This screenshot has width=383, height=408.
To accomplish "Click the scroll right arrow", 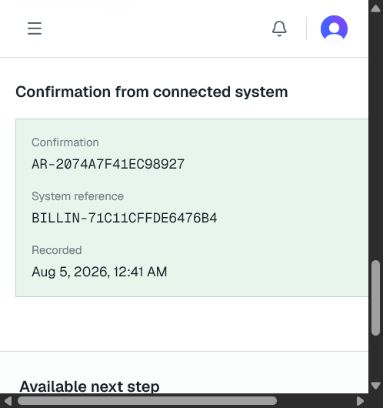I will click(x=360, y=401).
